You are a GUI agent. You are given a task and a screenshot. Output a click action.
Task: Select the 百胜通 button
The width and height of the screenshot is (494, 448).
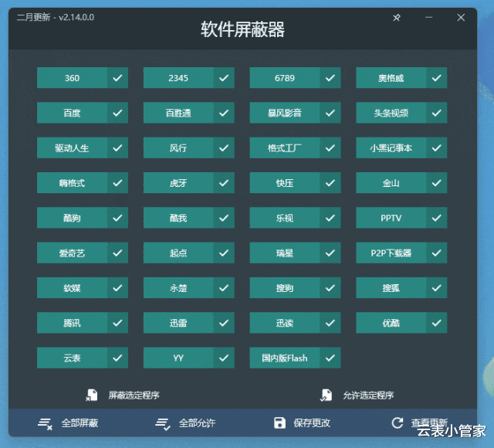(178, 113)
